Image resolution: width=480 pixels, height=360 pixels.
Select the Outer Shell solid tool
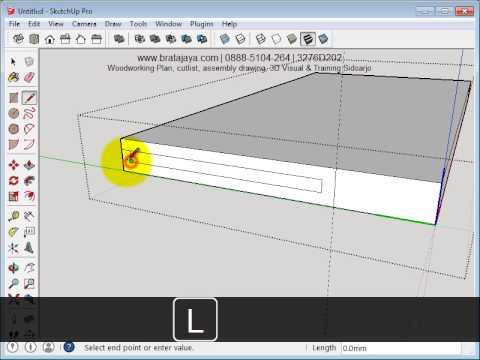(119, 39)
